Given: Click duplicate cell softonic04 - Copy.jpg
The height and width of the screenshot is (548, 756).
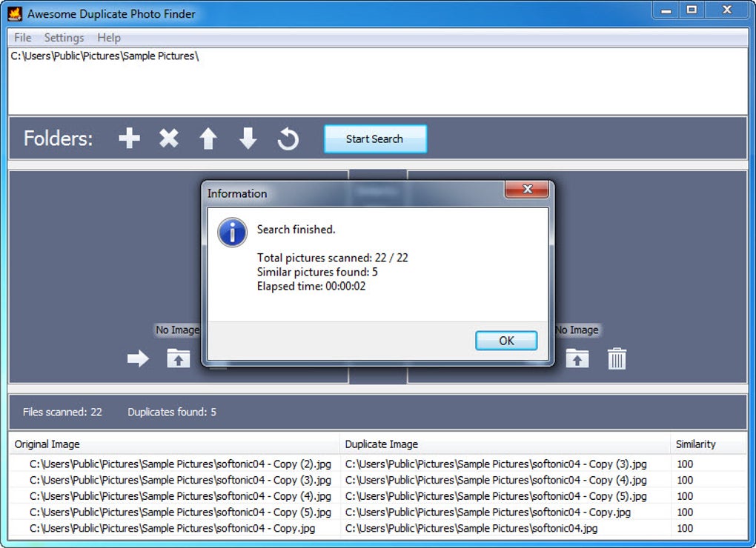Looking at the screenshot, I should (x=488, y=512).
